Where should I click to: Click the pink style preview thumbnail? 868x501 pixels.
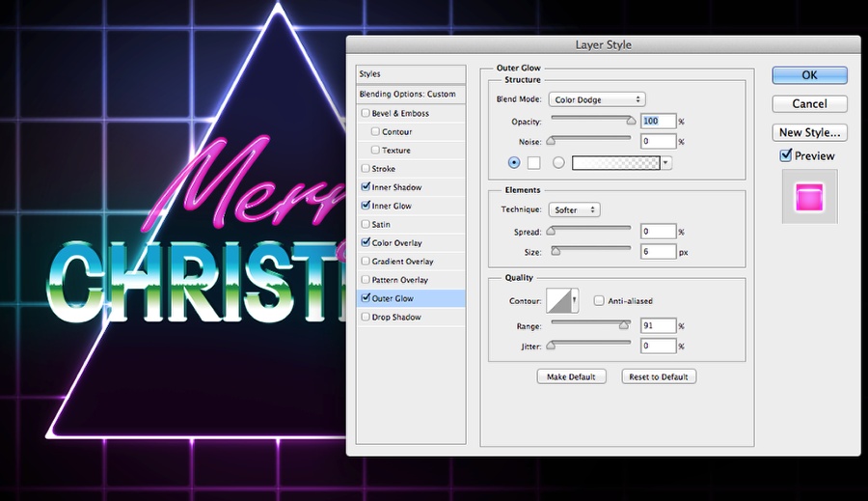click(809, 197)
